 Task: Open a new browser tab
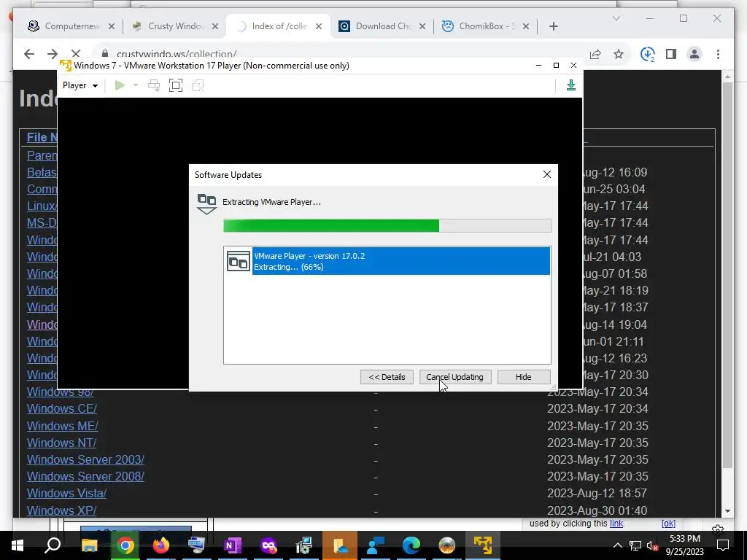[553, 26]
